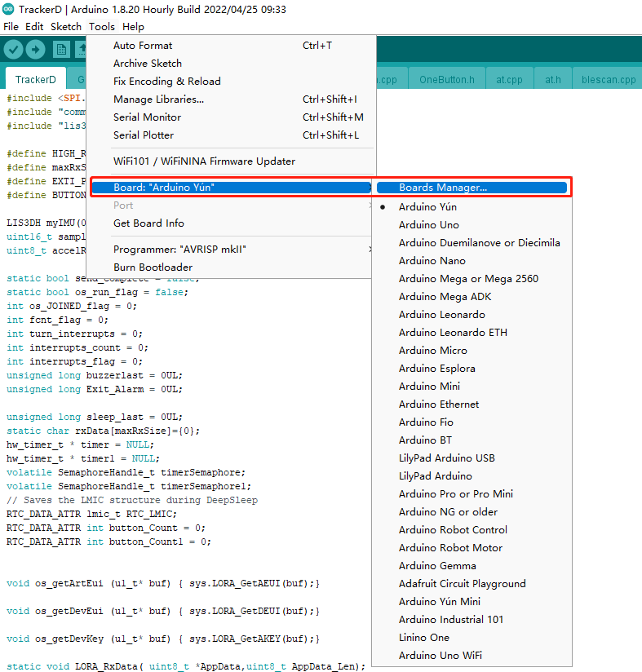Select the Arduino Gemma board

pos(472,566)
